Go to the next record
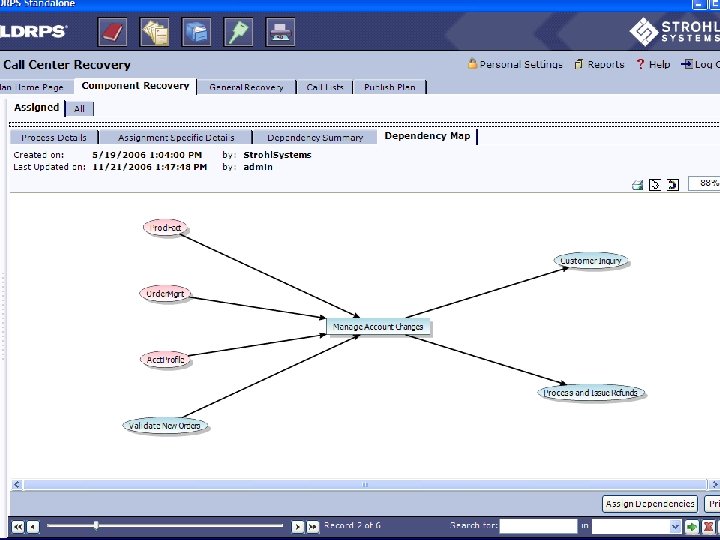The image size is (720, 540). tap(298, 527)
